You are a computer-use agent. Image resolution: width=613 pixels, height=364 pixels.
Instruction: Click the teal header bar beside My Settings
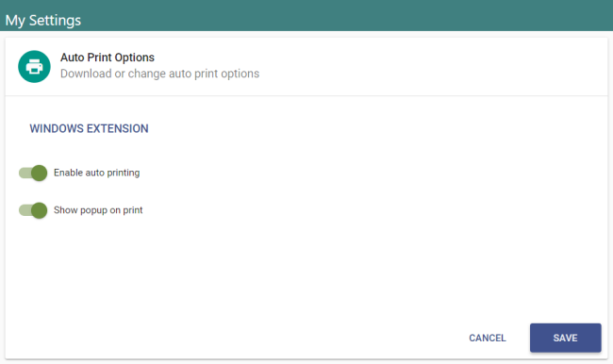pyautogui.click(x=344, y=16)
